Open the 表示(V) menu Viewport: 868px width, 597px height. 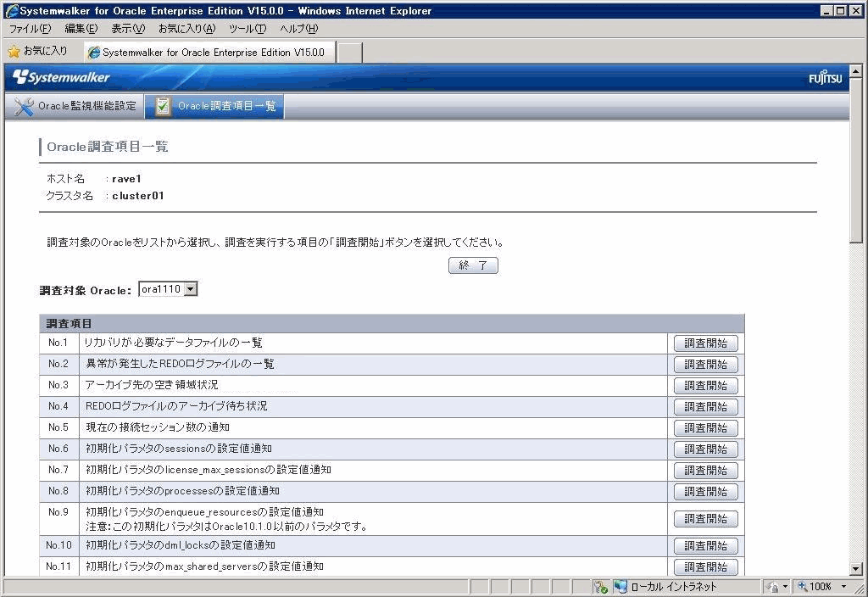coord(128,28)
